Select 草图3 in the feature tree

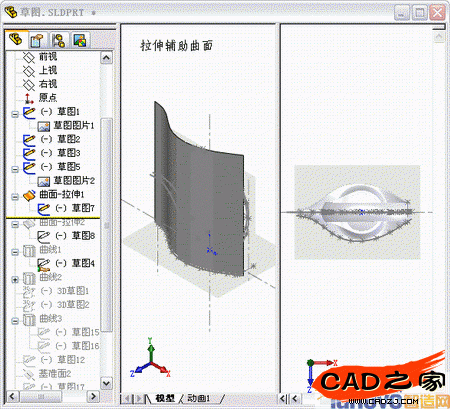click(x=68, y=153)
